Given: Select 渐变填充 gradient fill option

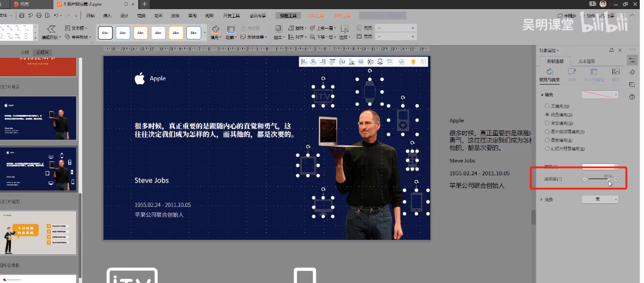Looking at the screenshot, I should coord(558,123).
